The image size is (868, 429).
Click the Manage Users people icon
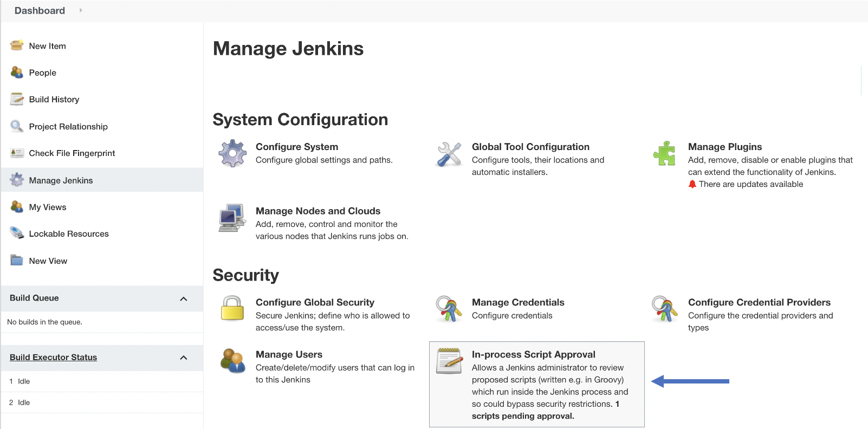click(x=232, y=361)
